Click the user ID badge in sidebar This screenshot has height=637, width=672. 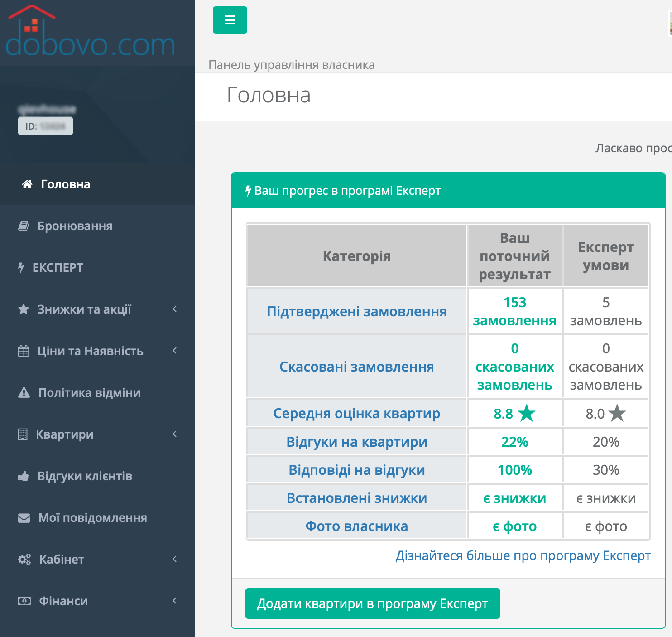[x=45, y=126]
